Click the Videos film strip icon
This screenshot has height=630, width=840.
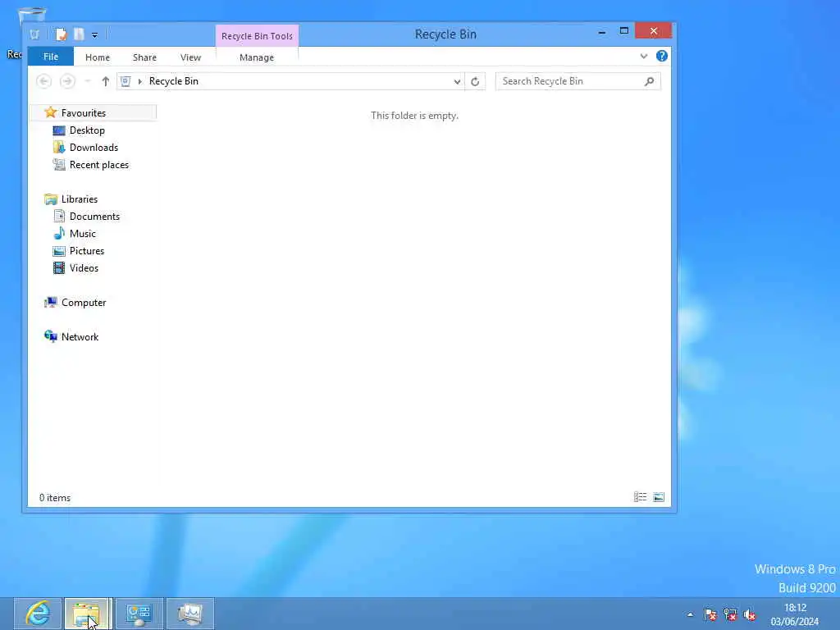click(x=59, y=268)
